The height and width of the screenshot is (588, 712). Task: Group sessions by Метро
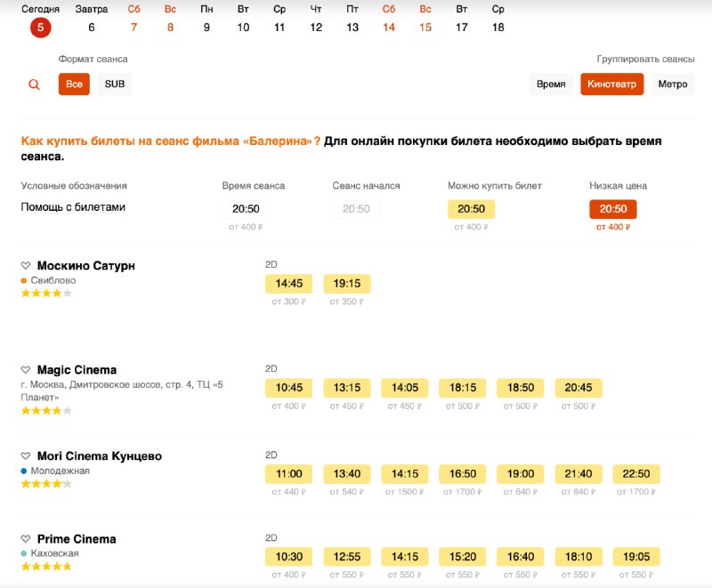tap(673, 85)
